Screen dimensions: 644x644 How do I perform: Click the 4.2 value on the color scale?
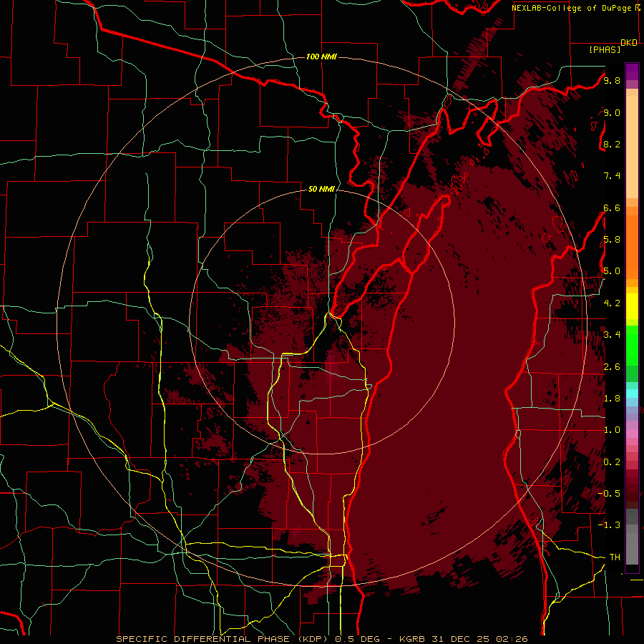coord(612,303)
